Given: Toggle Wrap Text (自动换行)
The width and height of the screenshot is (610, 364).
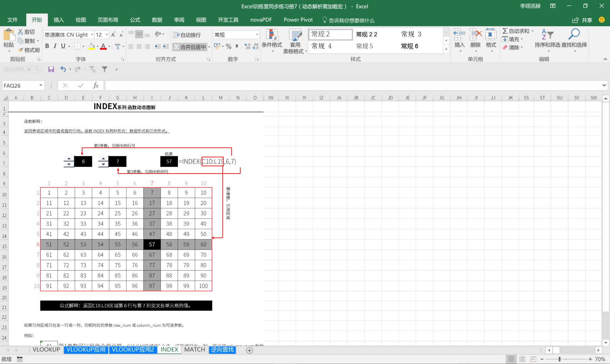Looking at the screenshot, I should (x=187, y=35).
